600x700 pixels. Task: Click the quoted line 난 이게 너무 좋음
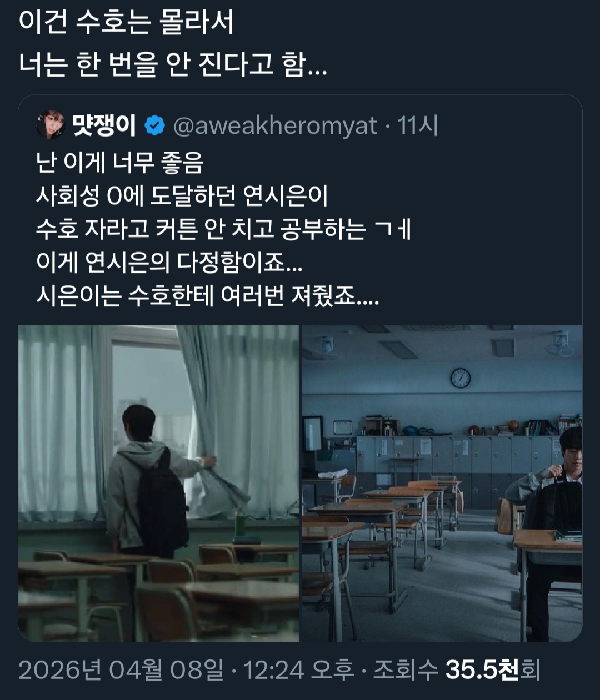click(120, 163)
